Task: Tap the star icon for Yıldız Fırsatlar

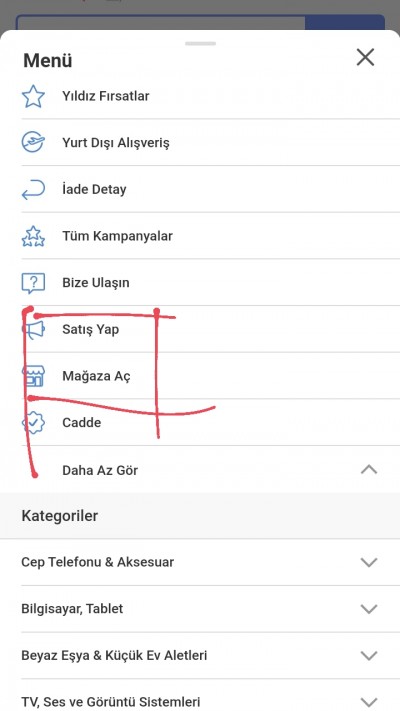Action: 33,96
